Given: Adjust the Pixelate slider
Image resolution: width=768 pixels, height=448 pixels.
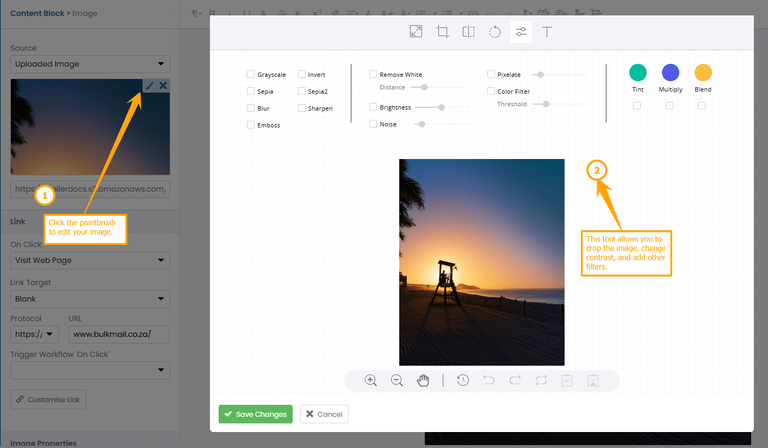Looking at the screenshot, I should coord(559,74).
